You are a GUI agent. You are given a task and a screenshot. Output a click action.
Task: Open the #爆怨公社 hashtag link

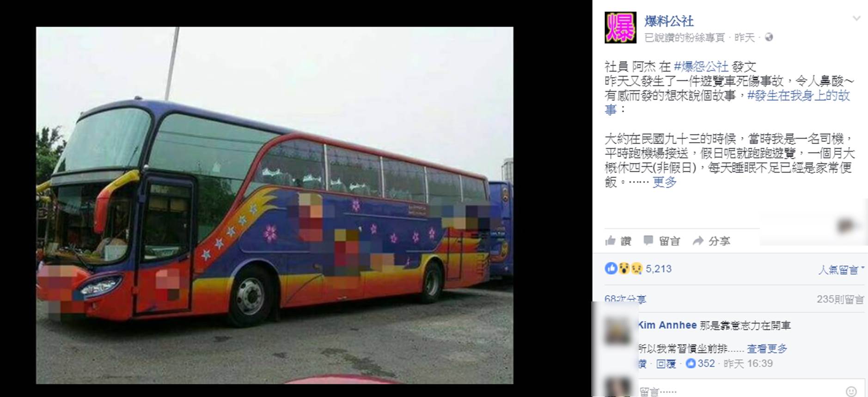[x=701, y=66]
